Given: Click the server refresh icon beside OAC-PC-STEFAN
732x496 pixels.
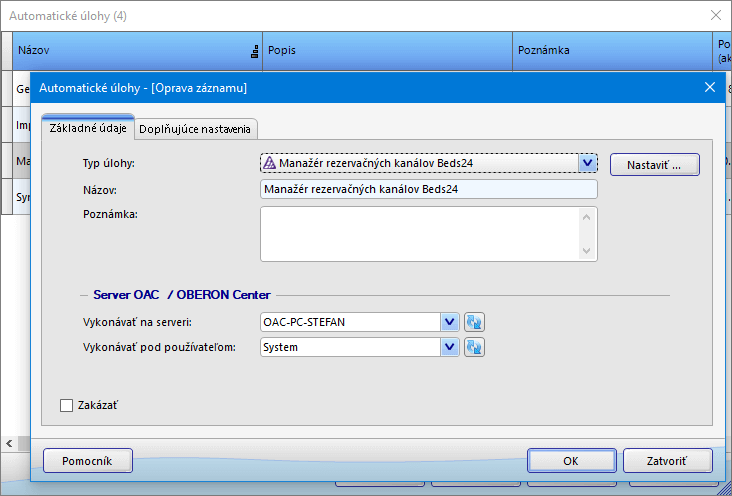Looking at the screenshot, I should [x=475, y=322].
